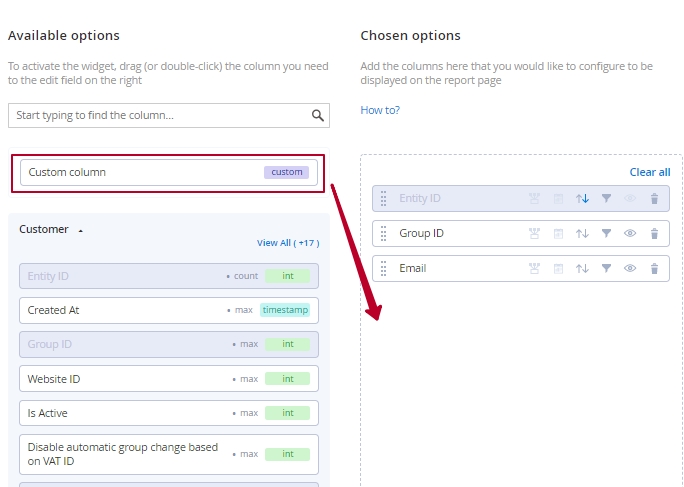The height and width of the screenshot is (487, 684).
Task: Choose the Website ID column
Action: 169,379
